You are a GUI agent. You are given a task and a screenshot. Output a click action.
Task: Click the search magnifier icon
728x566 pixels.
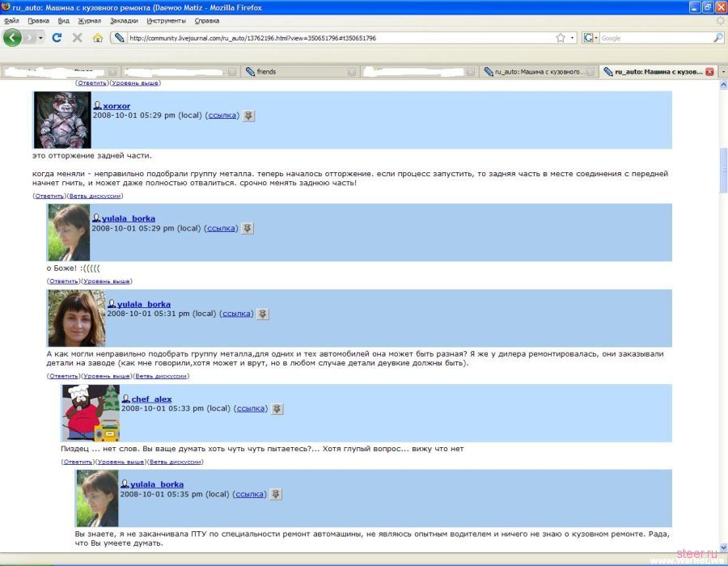717,37
